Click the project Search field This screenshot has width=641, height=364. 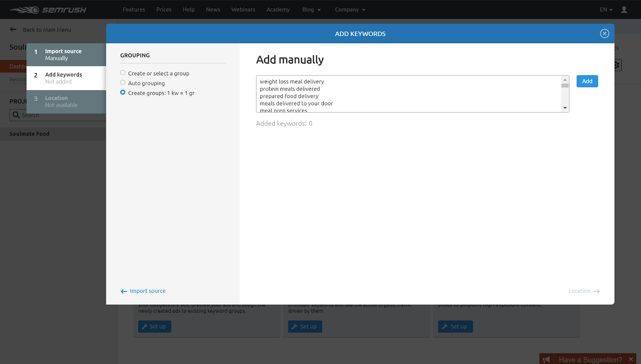(x=58, y=115)
